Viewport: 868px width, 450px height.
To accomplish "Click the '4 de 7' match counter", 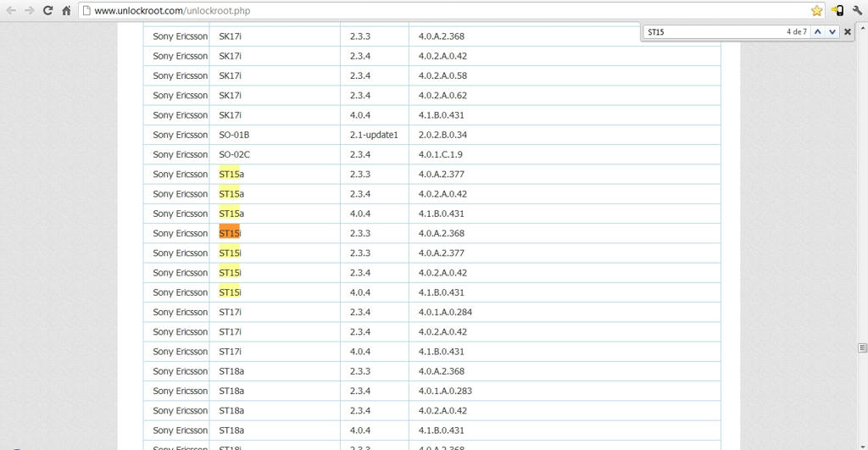I will tap(797, 32).
